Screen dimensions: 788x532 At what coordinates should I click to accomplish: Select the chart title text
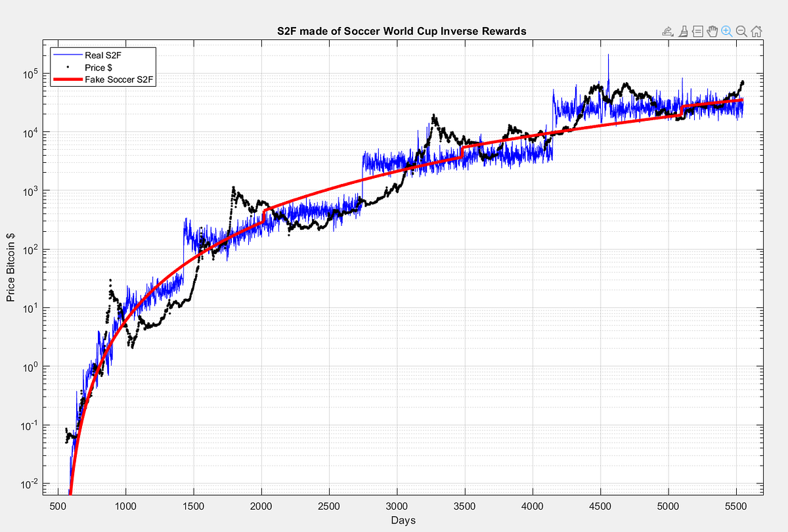pyautogui.click(x=401, y=32)
